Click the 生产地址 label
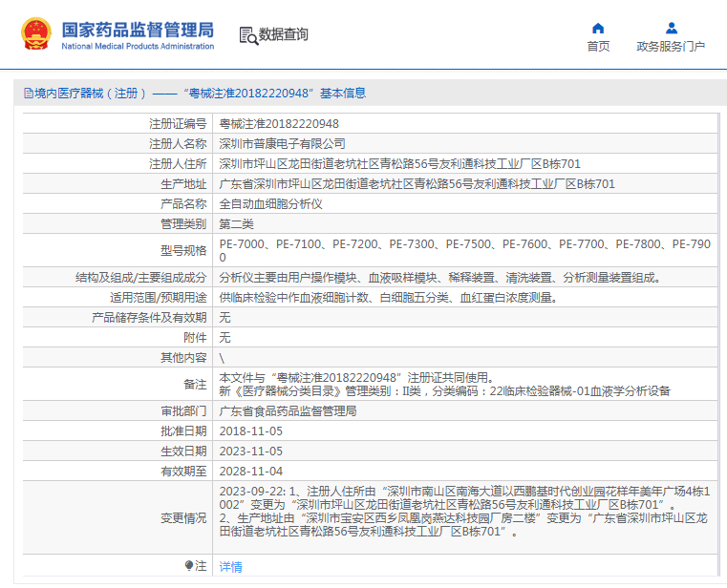This screenshot has width=727, height=588. point(183,184)
